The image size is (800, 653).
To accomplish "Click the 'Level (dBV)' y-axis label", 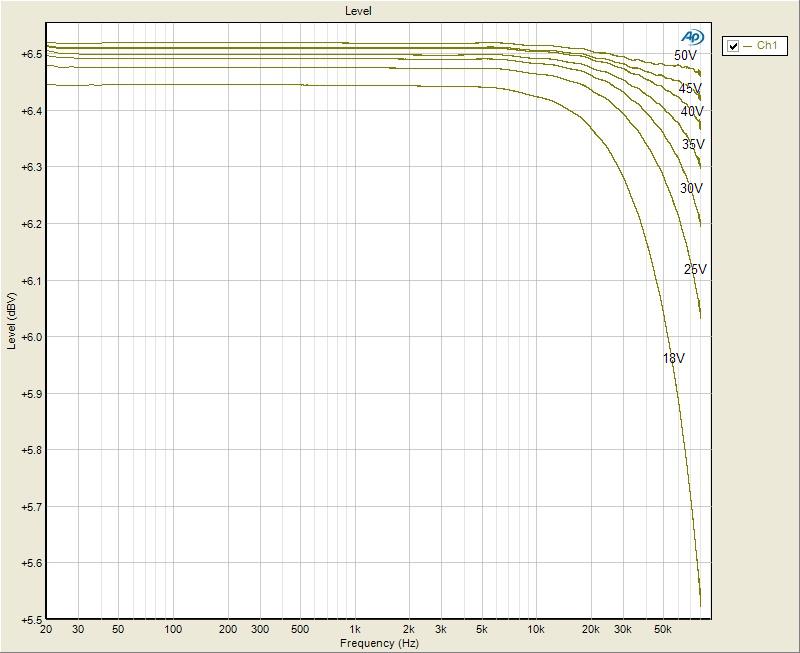I will click(12, 321).
